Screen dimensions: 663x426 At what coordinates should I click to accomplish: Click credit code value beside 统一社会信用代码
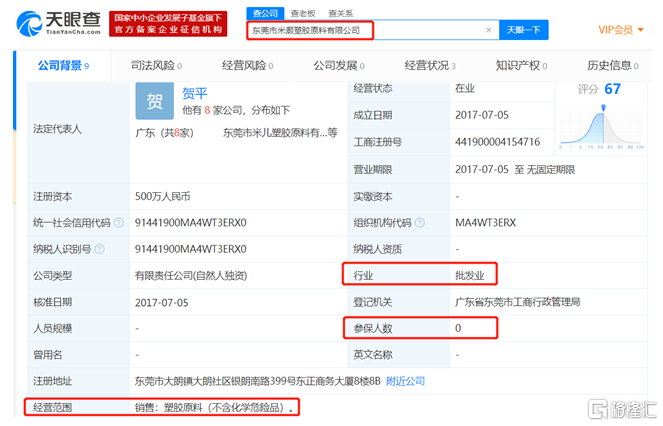[x=191, y=223]
